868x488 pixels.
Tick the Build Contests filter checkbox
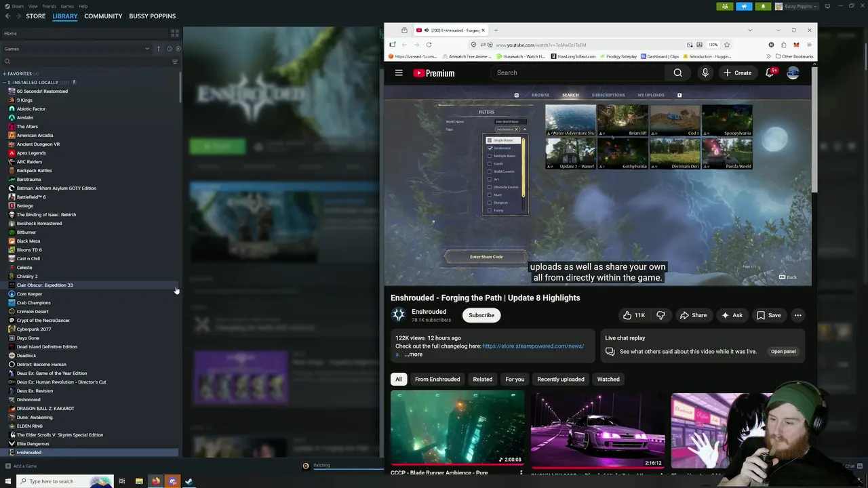pyautogui.click(x=490, y=171)
